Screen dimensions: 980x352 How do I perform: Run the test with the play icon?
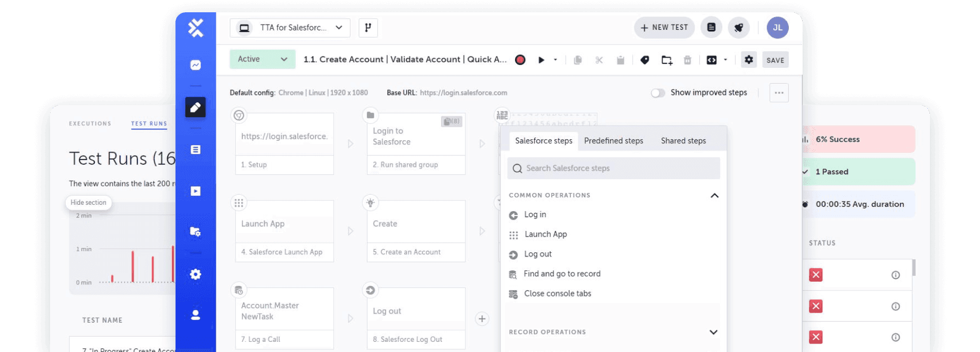[541, 60]
